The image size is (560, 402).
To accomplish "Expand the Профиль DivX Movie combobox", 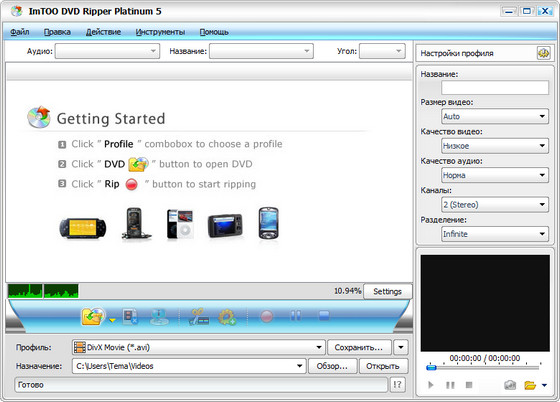I will [x=199, y=347].
